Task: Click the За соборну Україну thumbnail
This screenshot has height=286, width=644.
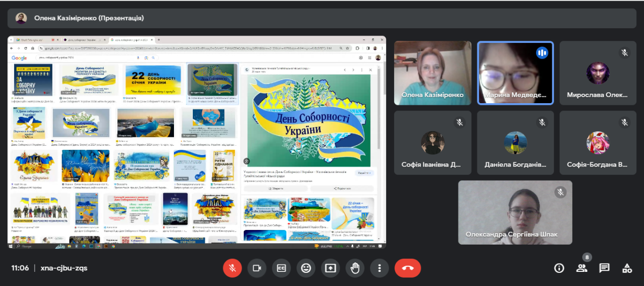Action: point(33,79)
